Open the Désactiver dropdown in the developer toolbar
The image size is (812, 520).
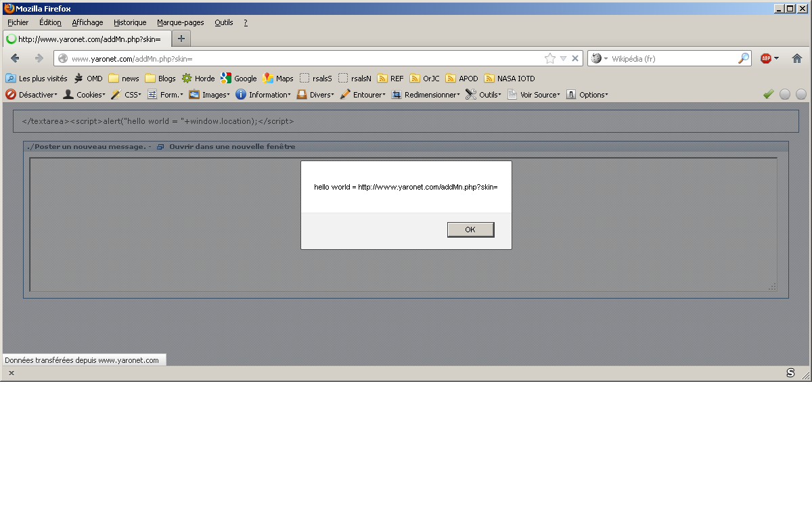(x=32, y=95)
